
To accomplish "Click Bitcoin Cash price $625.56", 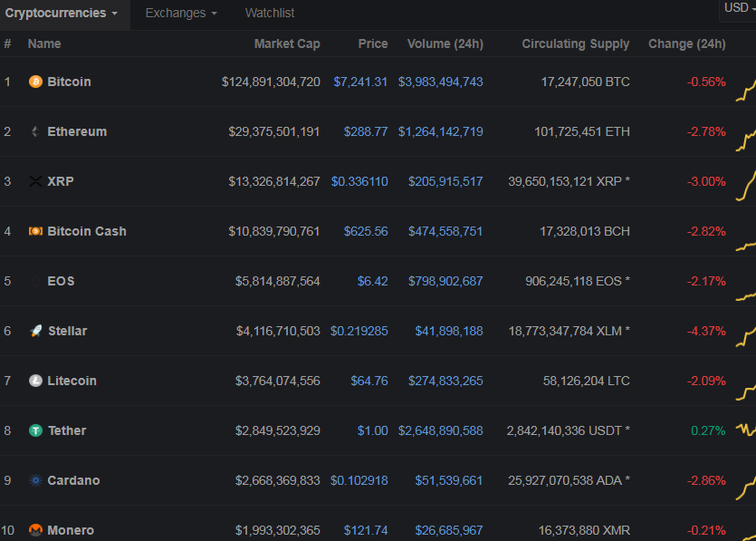I will pyautogui.click(x=366, y=231).
